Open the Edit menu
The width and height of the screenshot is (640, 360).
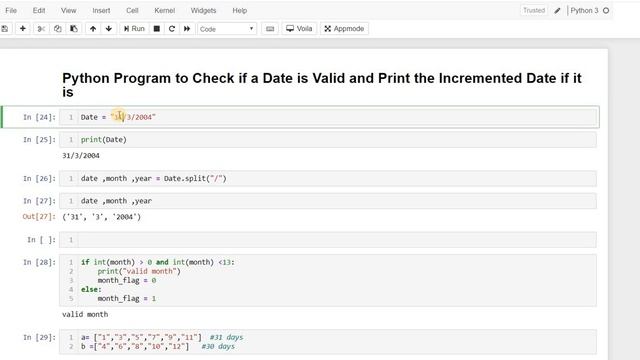tap(39, 11)
